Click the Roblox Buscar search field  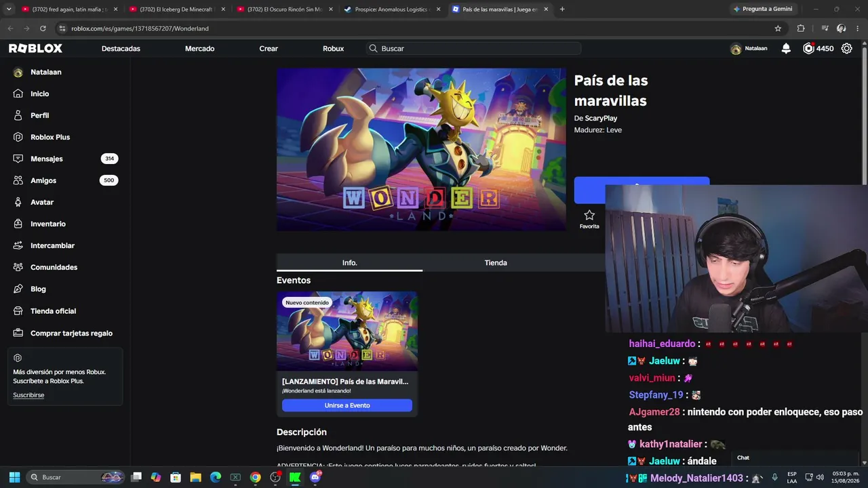(x=473, y=49)
